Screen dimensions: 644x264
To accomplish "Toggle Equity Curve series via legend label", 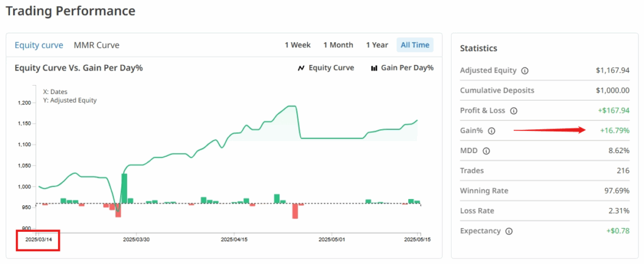I will click(x=331, y=68).
